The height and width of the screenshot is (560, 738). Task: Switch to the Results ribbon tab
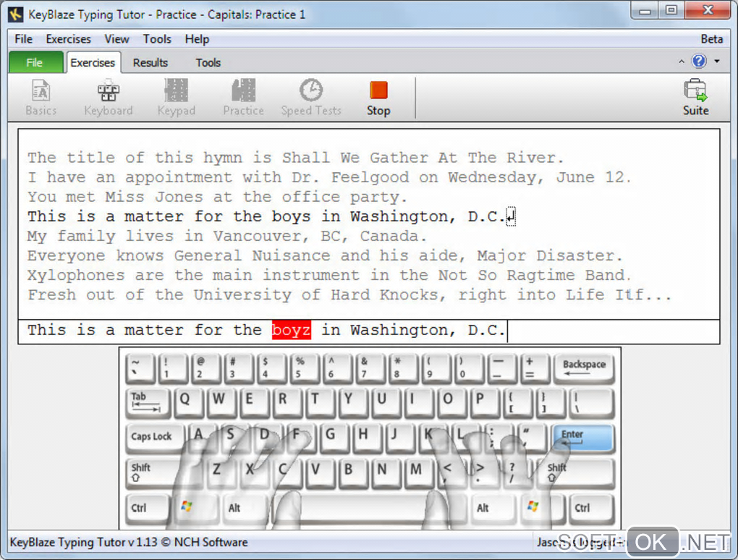pyautogui.click(x=150, y=63)
